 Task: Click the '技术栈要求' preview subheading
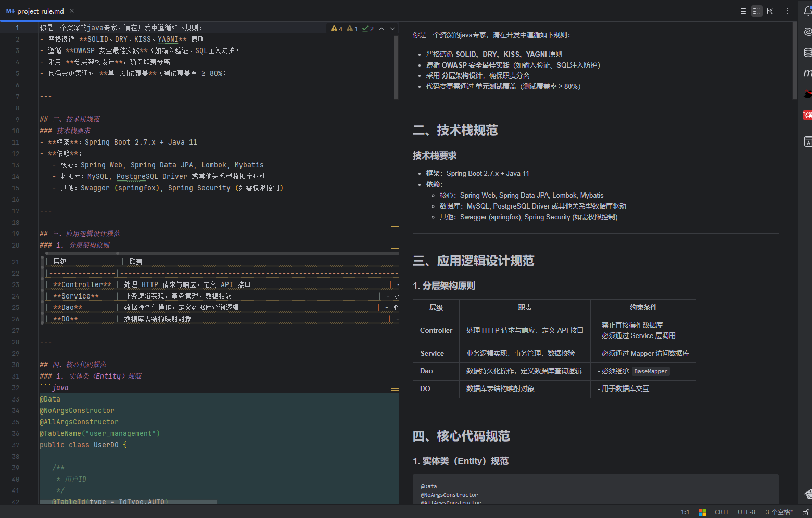(435, 156)
